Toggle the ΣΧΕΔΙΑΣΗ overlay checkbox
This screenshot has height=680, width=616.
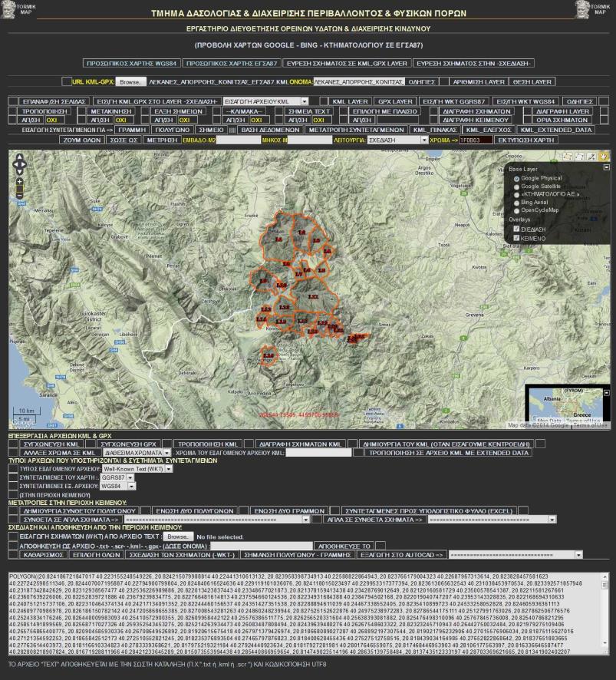pos(516,229)
